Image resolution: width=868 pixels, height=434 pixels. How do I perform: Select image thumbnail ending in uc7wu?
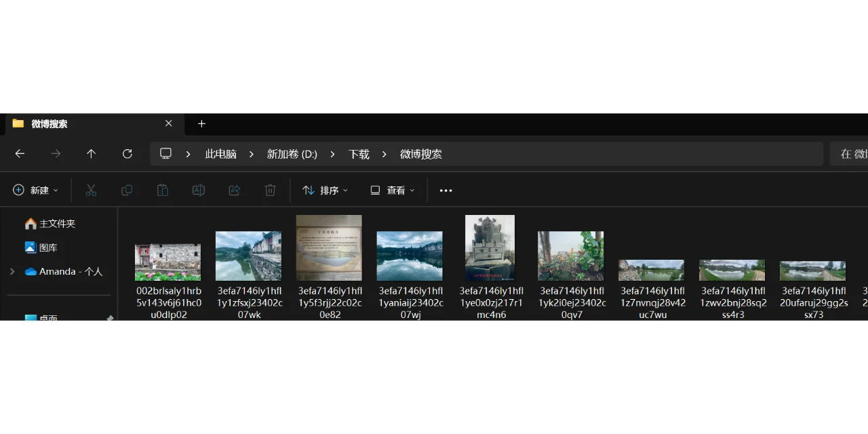[x=651, y=270]
